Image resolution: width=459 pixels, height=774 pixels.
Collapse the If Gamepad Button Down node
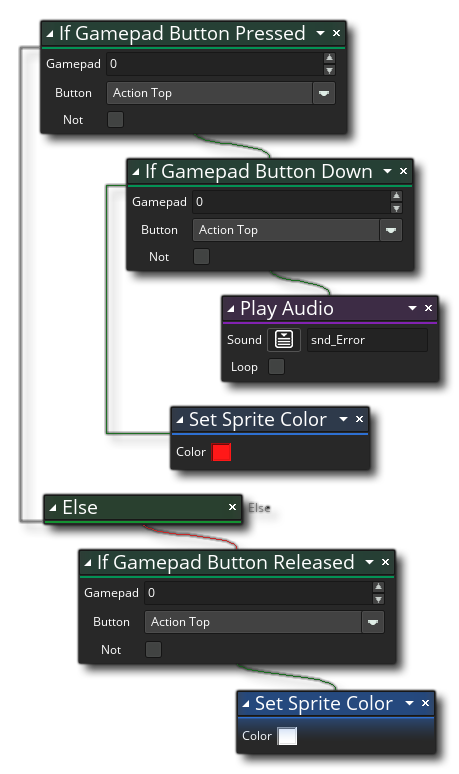click(x=136, y=172)
